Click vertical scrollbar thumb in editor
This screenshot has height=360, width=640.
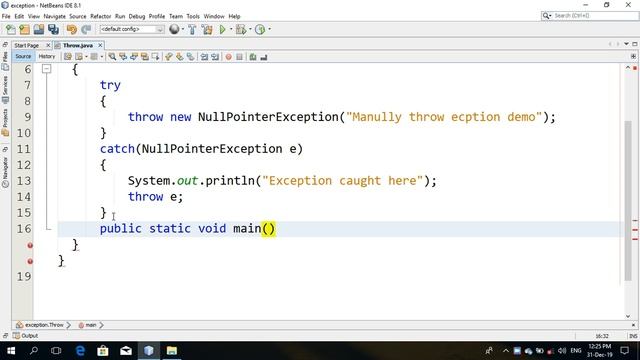point(628,201)
